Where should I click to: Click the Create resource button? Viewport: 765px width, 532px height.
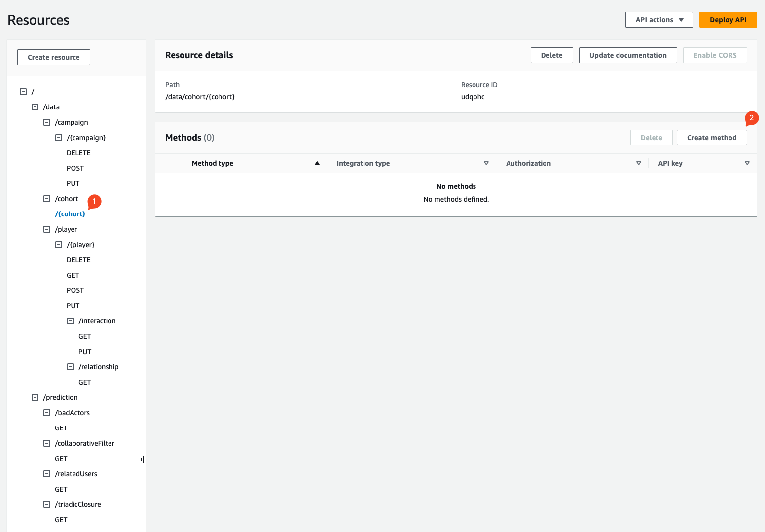[x=54, y=57]
